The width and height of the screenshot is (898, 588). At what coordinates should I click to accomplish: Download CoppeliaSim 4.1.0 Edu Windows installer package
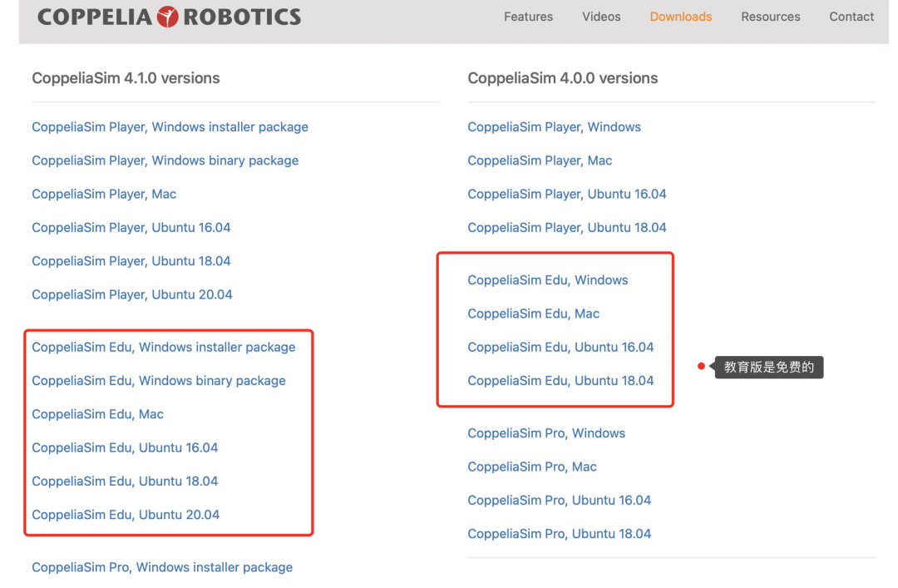(163, 347)
